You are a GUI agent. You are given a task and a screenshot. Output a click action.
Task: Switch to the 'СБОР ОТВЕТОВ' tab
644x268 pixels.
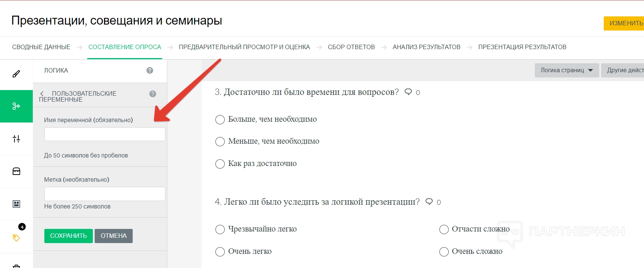(x=351, y=47)
